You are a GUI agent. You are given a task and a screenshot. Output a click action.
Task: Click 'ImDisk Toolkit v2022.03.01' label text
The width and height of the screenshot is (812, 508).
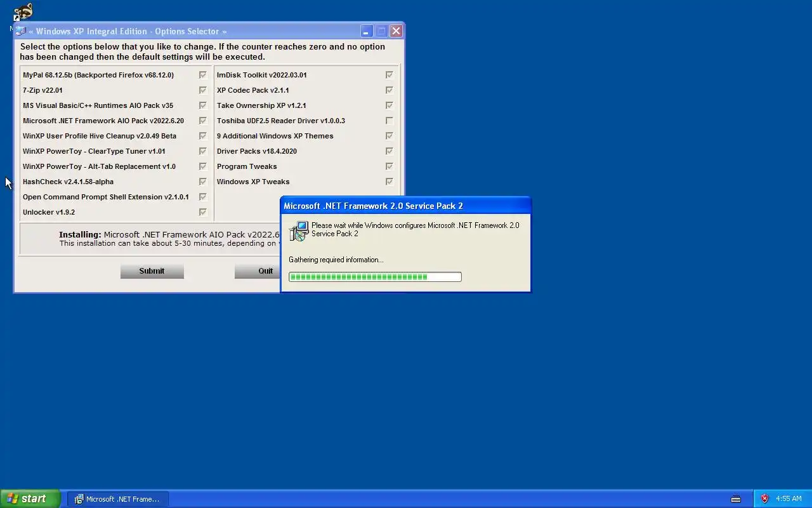(262, 75)
